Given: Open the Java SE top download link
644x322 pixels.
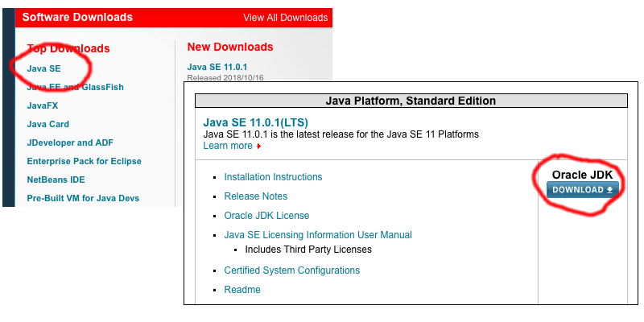Looking at the screenshot, I should pyautogui.click(x=44, y=68).
